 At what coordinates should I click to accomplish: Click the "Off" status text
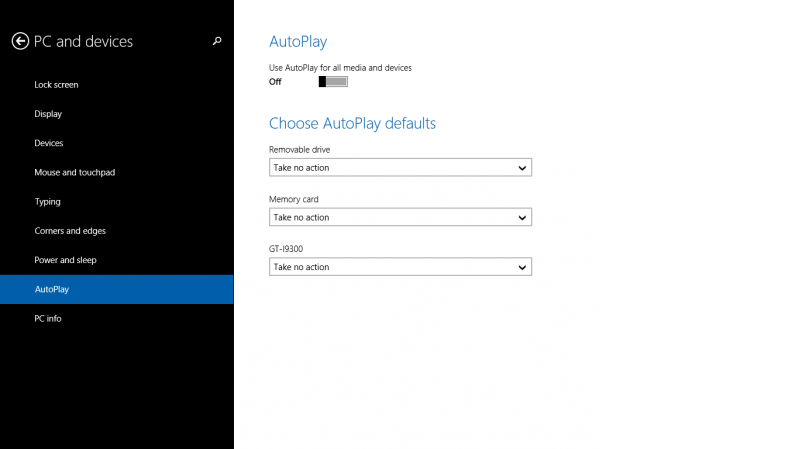pos(275,82)
